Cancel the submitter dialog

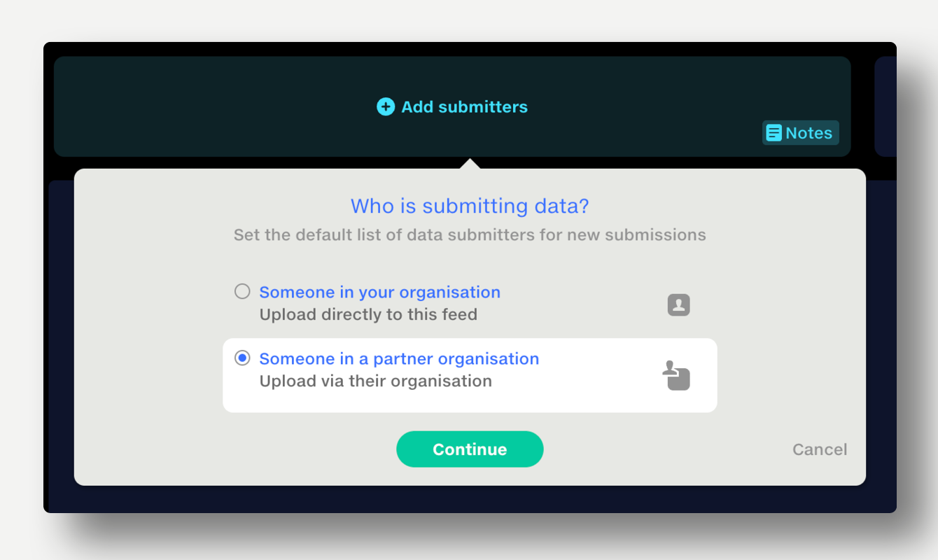coord(819,449)
